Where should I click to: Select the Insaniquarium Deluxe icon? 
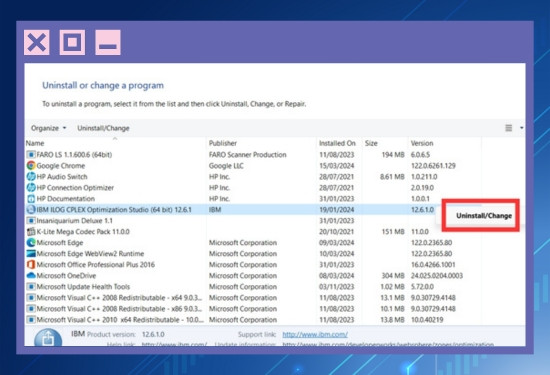tap(31, 220)
